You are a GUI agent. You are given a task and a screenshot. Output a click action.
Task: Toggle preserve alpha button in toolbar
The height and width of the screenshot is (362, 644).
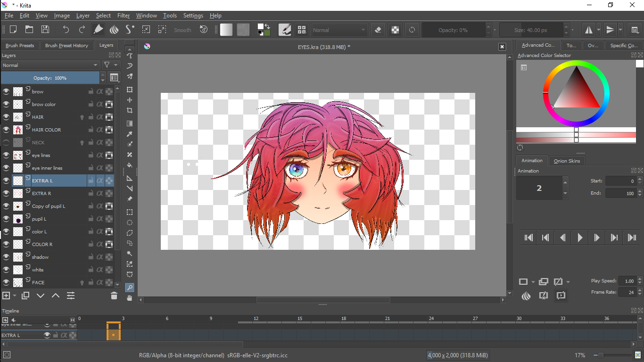pyautogui.click(x=395, y=30)
